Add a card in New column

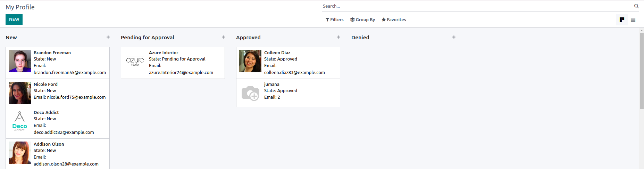pos(108,37)
